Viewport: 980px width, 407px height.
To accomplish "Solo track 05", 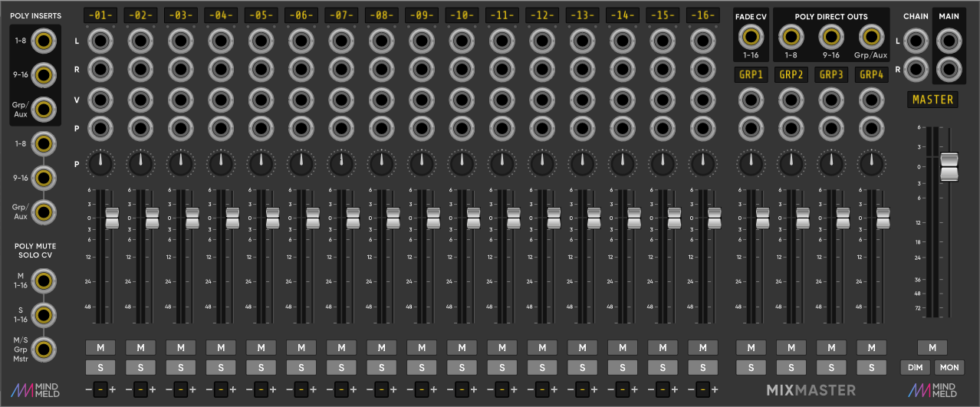I will [x=261, y=367].
